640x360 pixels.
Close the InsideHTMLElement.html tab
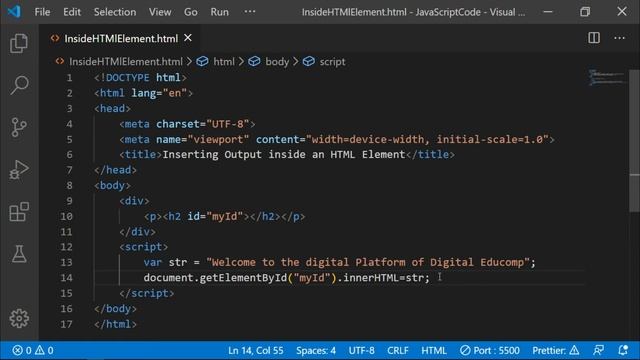pyautogui.click(x=188, y=38)
